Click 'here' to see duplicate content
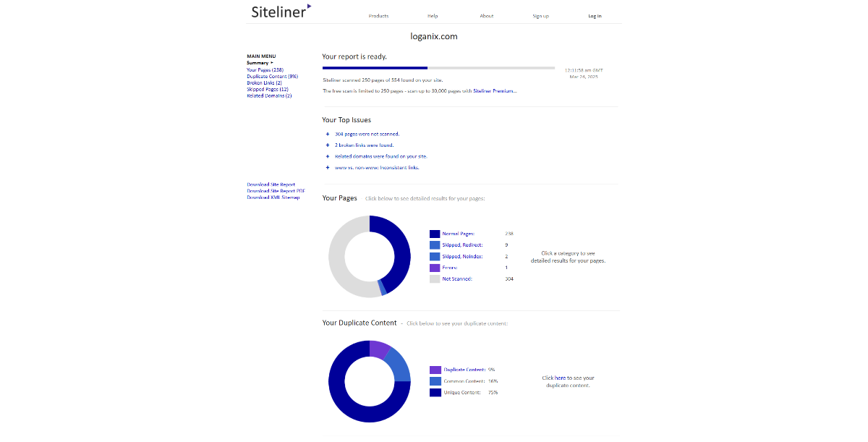Viewport: 868px width, 442px height. pos(561,378)
